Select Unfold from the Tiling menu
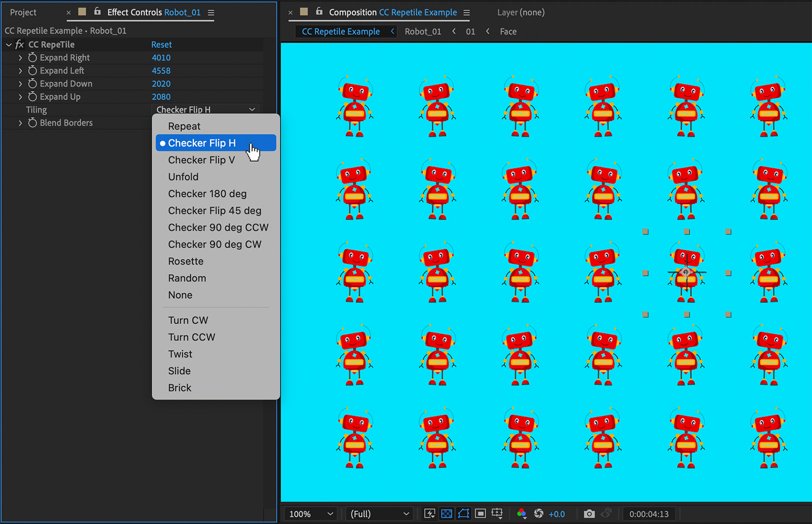Screen dimensions: 812x524 [x=183, y=177]
